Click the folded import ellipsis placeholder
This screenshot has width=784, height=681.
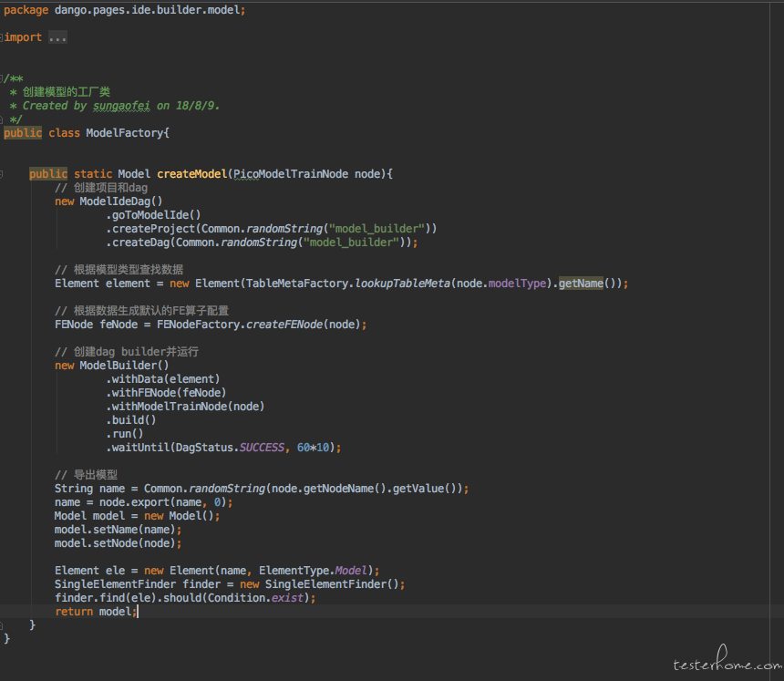coord(57,37)
